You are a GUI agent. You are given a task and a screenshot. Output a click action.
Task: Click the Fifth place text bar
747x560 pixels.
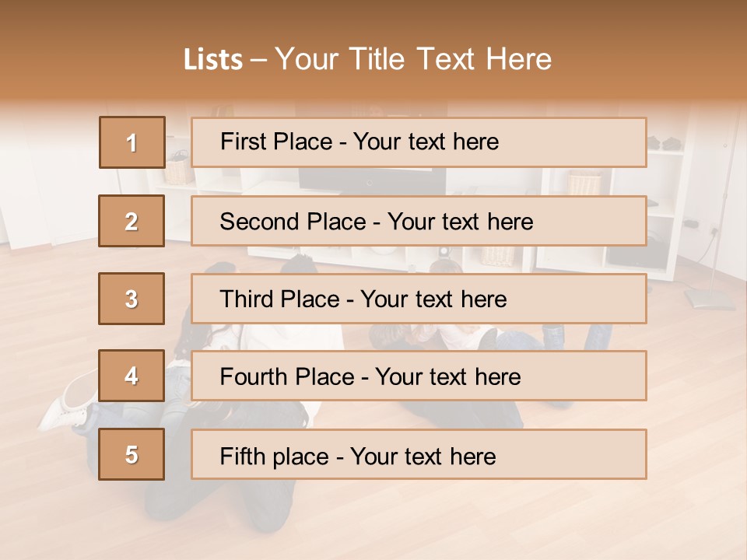click(419, 454)
